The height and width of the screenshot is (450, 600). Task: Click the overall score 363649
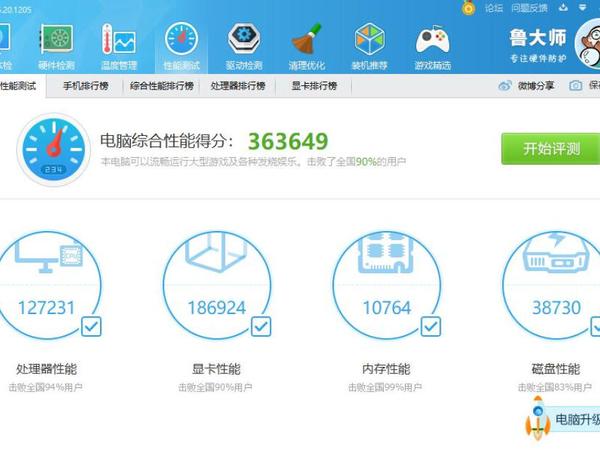[x=288, y=142]
